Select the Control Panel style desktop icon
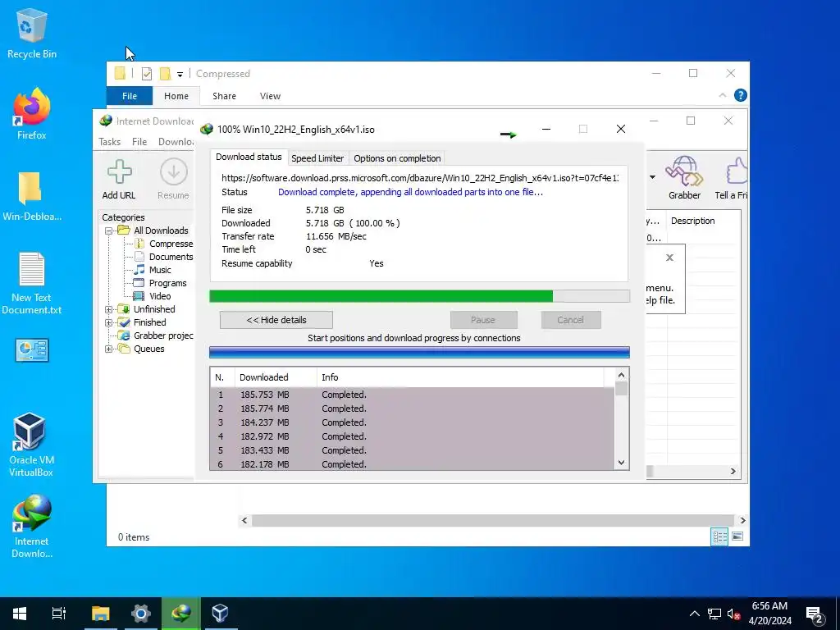The width and height of the screenshot is (840, 630). 32,350
